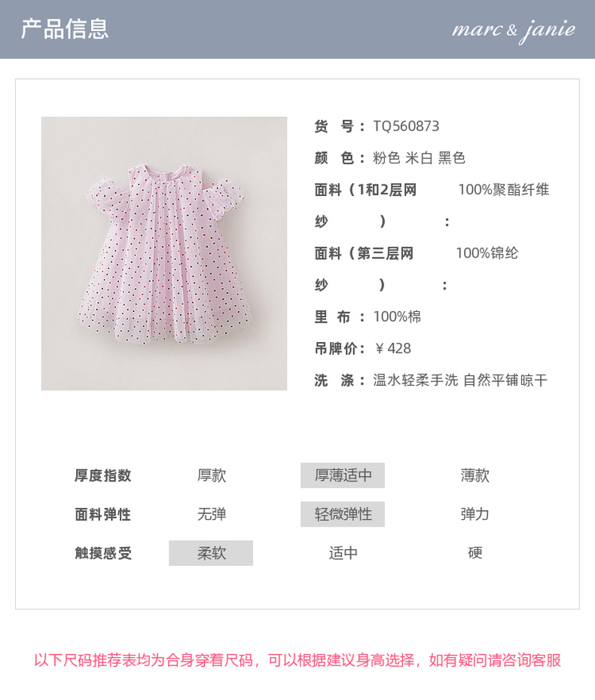Screen dimensions: 595x700
Task: Choose 无弹 fabric elasticity option
Action: pos(212,514)
